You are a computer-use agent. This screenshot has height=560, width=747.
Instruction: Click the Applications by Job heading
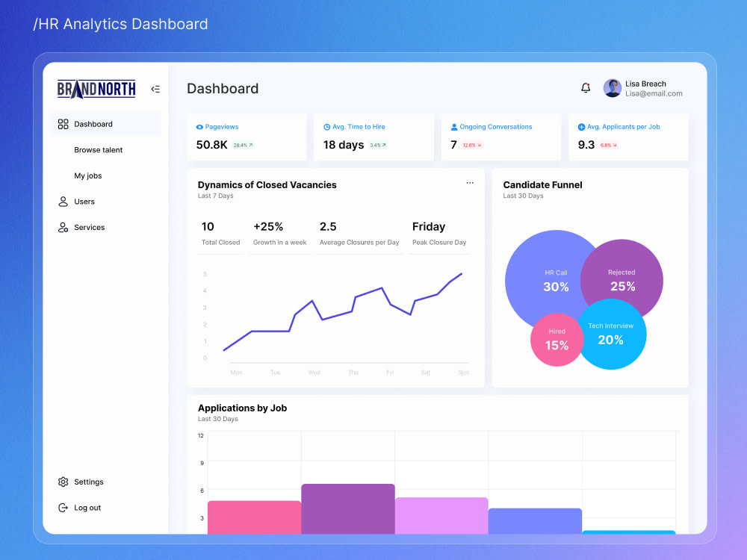tap(242, 408)
